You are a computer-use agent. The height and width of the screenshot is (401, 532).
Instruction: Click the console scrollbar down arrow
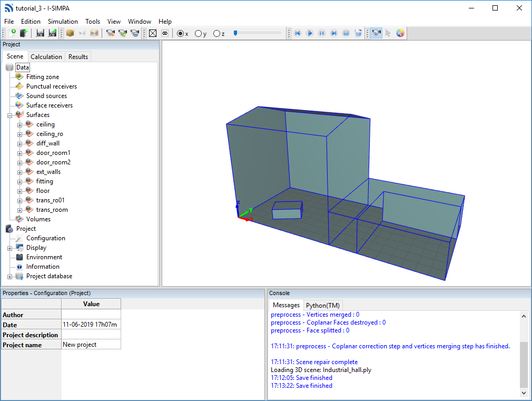pyautogui.click(x=524, y=393)
